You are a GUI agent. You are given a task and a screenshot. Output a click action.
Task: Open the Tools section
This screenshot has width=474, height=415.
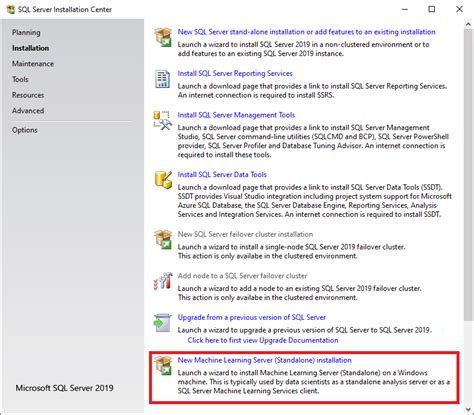20,79
